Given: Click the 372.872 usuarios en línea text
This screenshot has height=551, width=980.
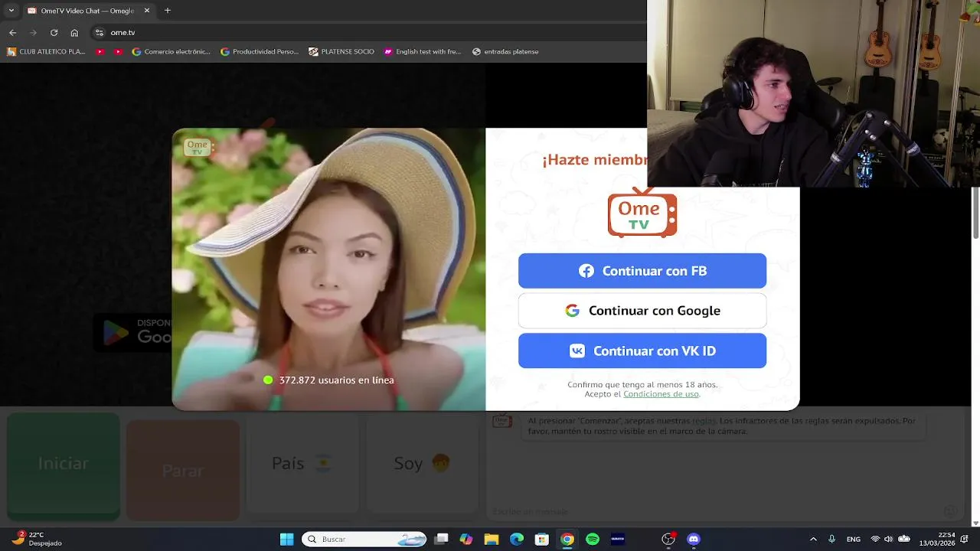Looking at the screenshot, I should tap(337, 380).
